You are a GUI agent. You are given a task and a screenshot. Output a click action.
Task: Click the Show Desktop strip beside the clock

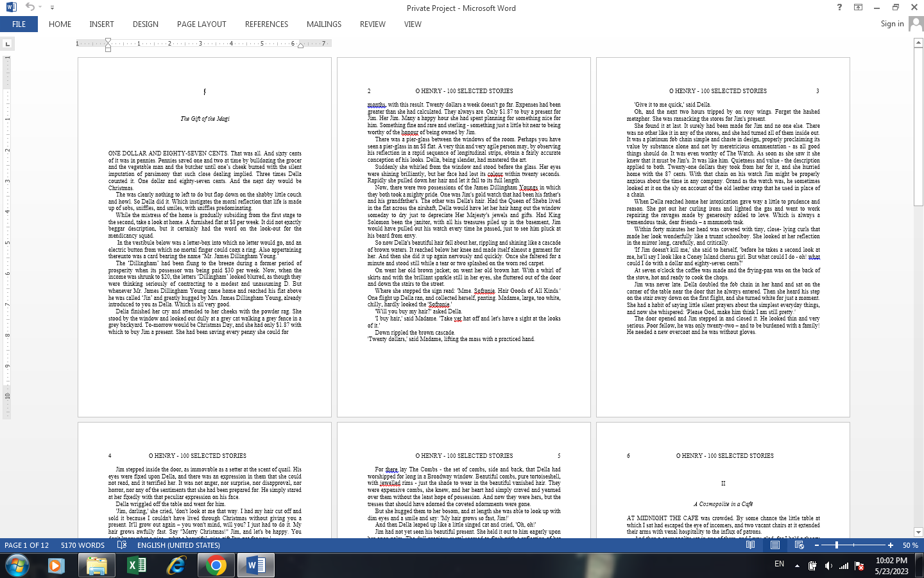click(x=920, y=566)
